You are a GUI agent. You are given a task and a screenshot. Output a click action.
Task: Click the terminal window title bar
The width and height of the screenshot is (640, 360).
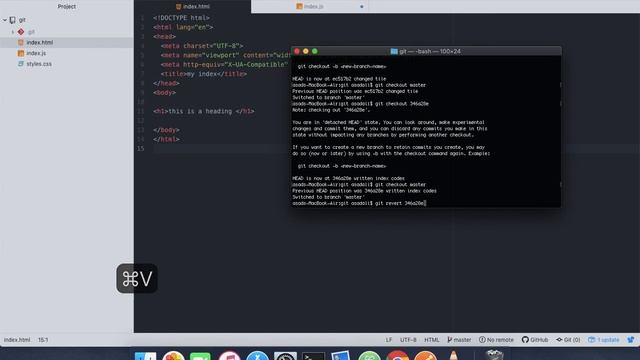point(426,51)
